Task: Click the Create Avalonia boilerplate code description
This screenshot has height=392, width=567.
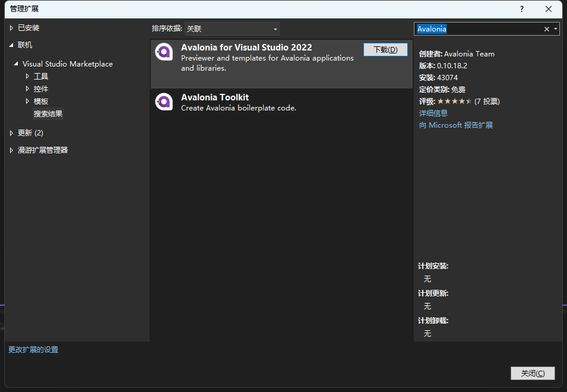Action: click(239, 108)
